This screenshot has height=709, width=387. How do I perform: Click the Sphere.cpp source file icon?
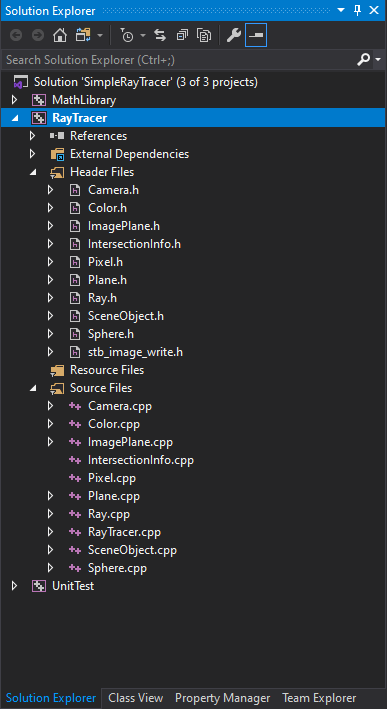click(x=75, y=568)
